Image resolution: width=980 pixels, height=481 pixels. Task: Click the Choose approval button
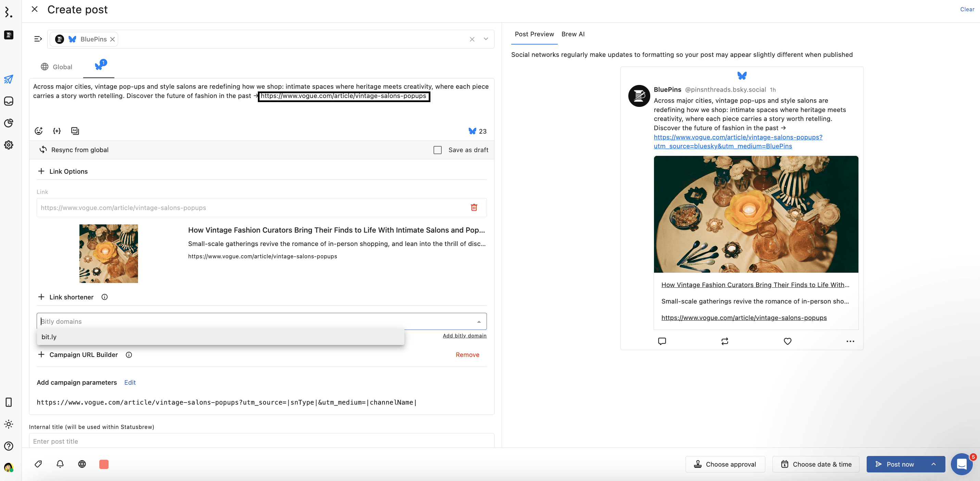pos(725,464)
